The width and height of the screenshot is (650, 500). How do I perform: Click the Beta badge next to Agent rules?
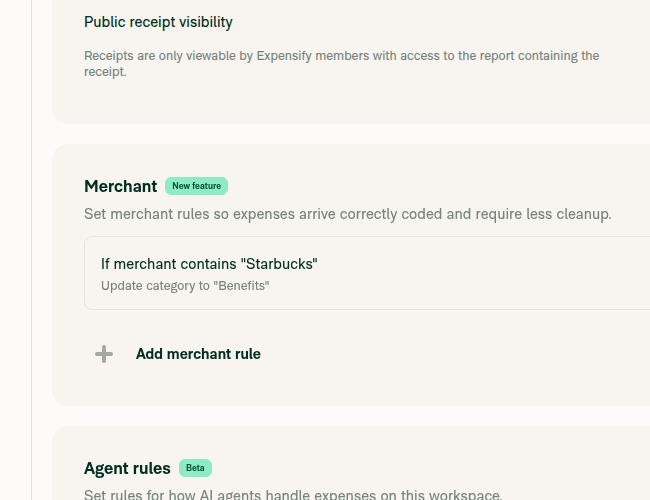pos(195,468)
